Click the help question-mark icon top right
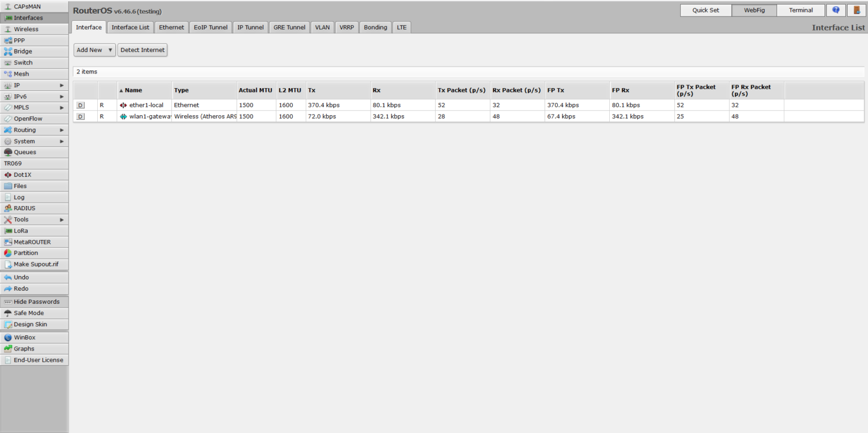868x433 pixels. 835,10
